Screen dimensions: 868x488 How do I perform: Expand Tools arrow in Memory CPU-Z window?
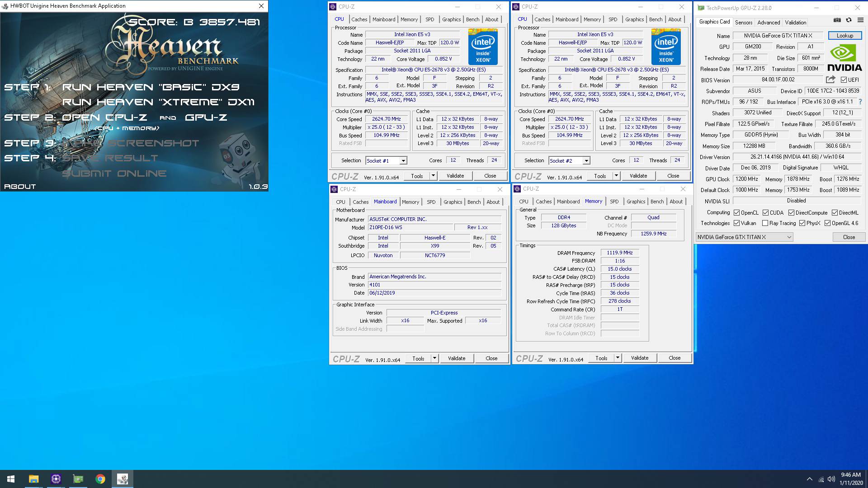pyautogui.click(x=618, y=358)
